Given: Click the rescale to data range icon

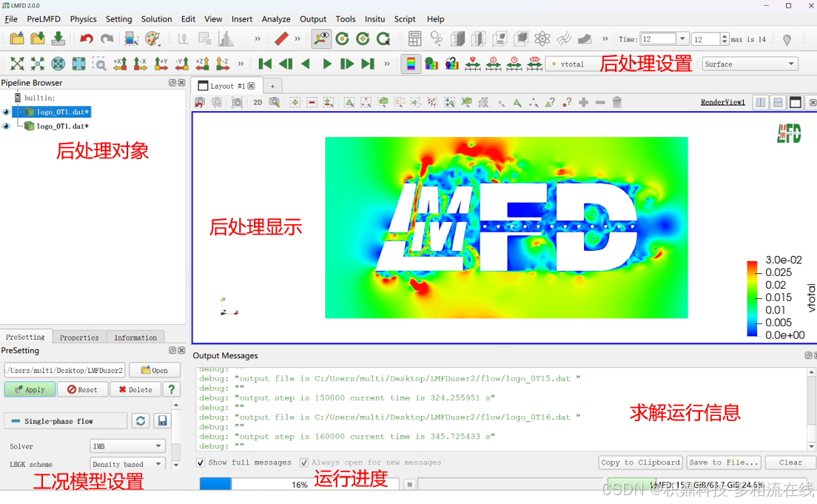Looking at the screenshot, I should click(473, 64).
